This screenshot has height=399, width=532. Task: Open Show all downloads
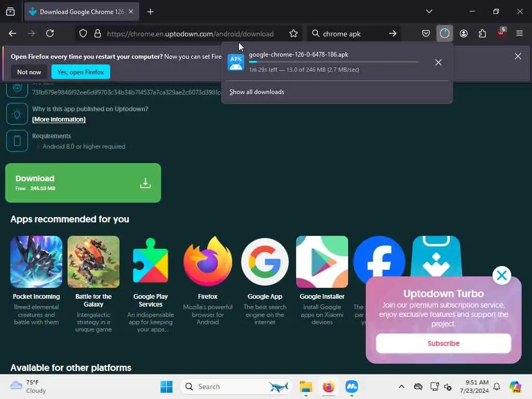(x=257, y=92)
